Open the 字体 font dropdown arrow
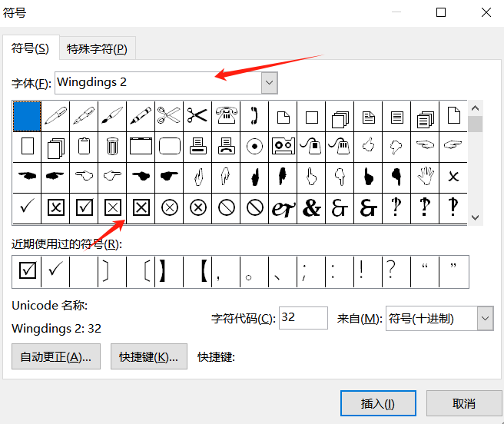Image resolution: width=504 pixels, height=424 pixels. click(270, 83)
